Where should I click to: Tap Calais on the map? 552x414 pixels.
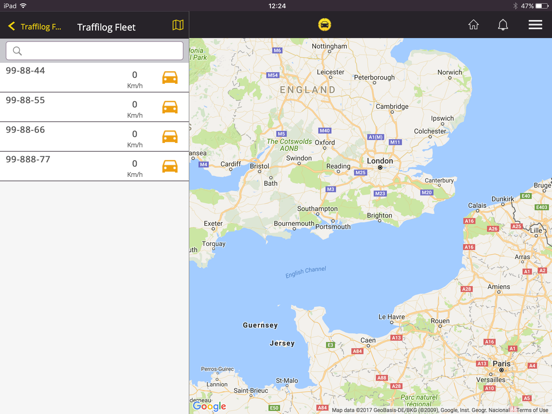(477, 205)
